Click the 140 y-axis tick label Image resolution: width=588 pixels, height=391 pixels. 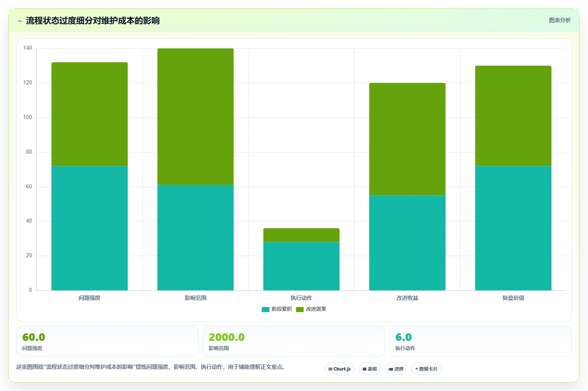click(28, 48)
